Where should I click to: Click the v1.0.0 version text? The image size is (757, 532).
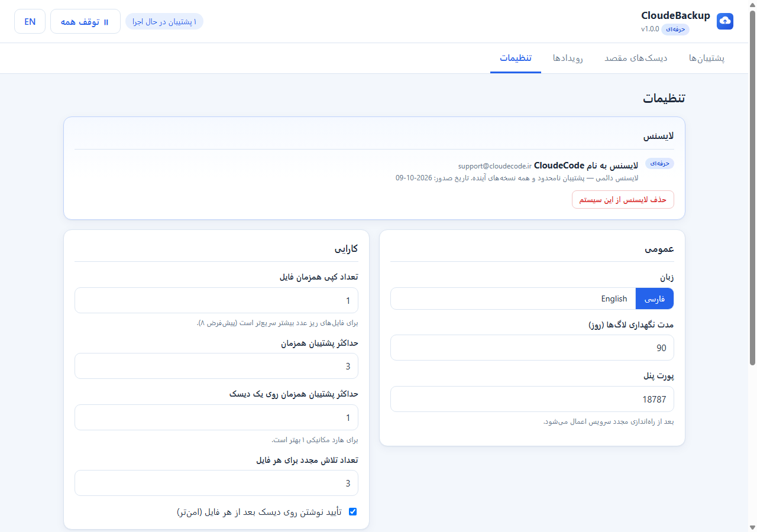650,29
